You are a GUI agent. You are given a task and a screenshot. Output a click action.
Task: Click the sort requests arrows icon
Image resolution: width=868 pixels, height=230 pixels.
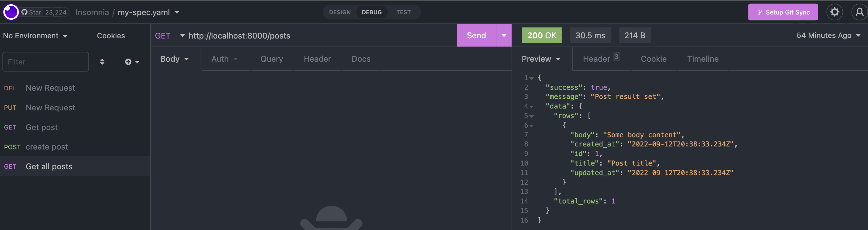click(102, 62)
